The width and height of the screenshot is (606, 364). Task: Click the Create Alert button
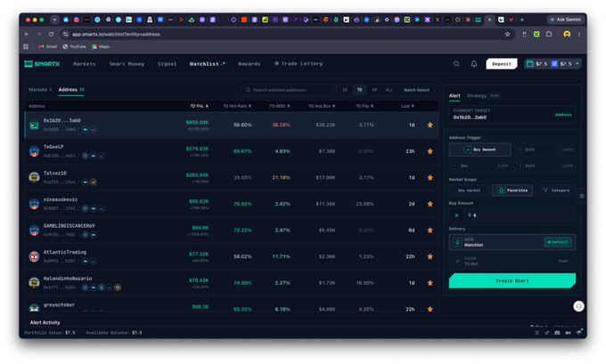[x=512, y=281]
